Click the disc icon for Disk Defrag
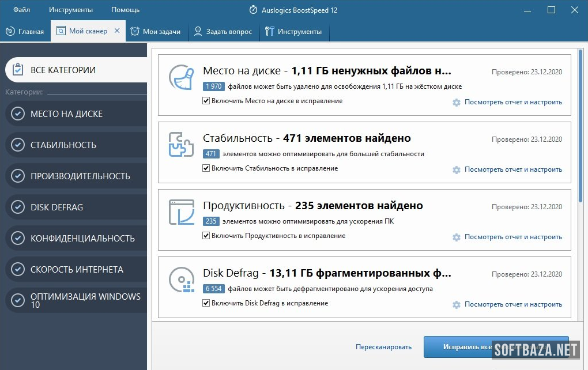Image resolution: width=588 pixels, height=370 pixels. coord(181,280)
